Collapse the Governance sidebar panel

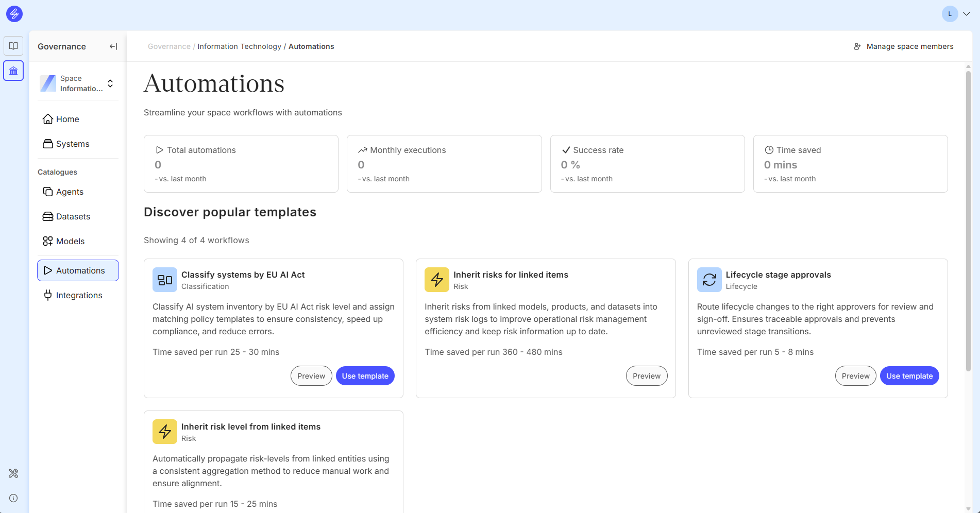coord(113,46)
